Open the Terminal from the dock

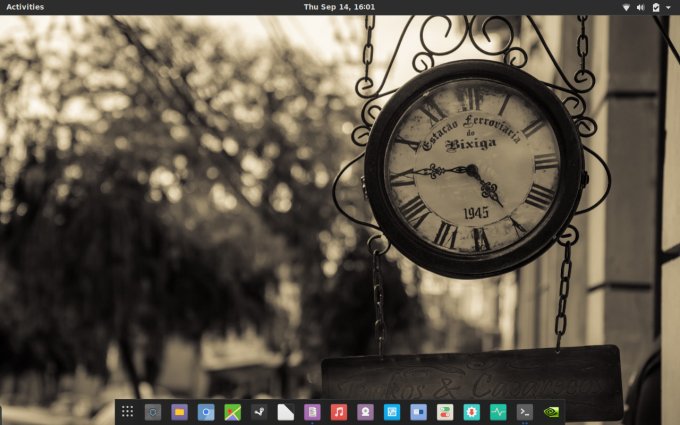click(x=524, y=411)
